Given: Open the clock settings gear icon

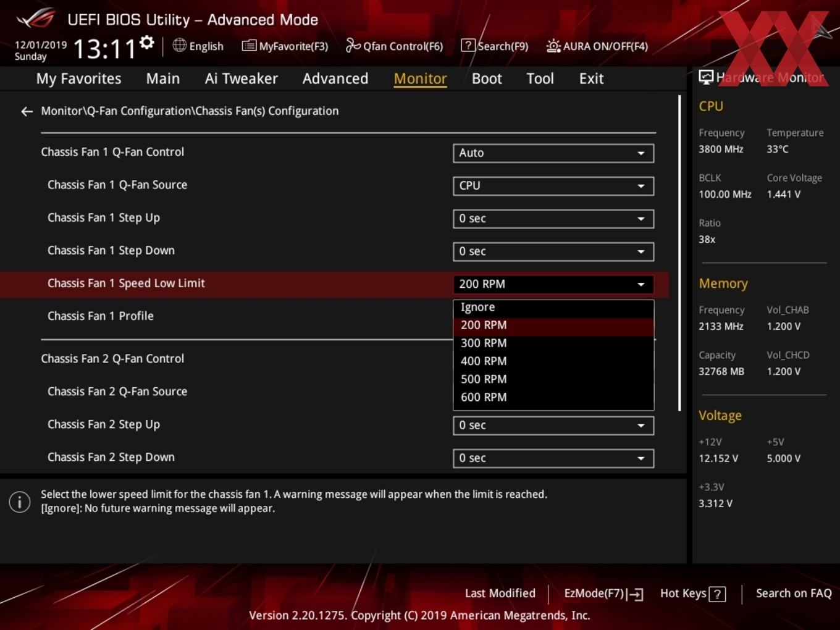Looking at the screenshot, I should [x=147, y=42].
